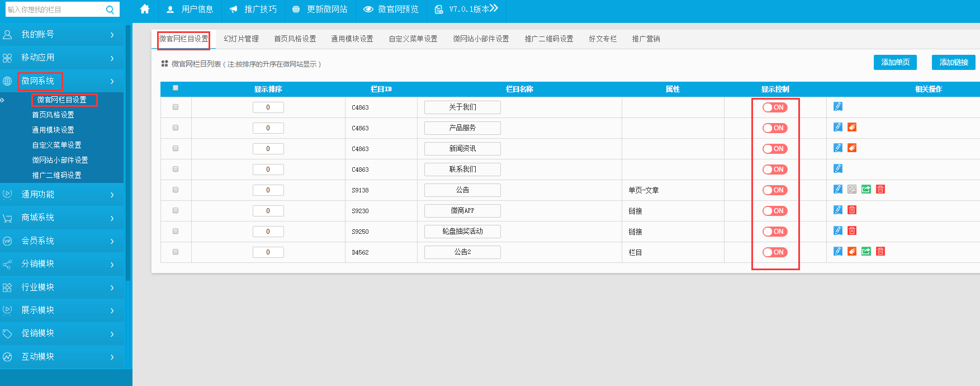Click the home icon in top bar
Viewport: 980px width, 386px height.
pos(145,9)
